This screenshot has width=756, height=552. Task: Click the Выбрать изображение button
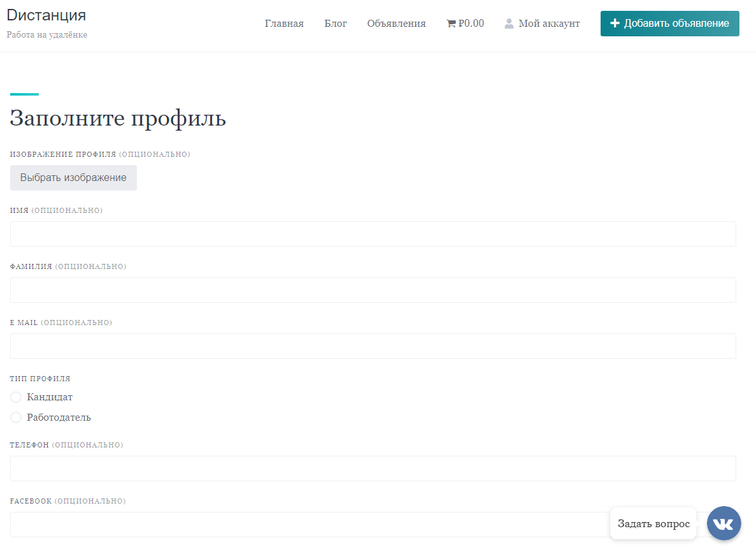[73, 178]
